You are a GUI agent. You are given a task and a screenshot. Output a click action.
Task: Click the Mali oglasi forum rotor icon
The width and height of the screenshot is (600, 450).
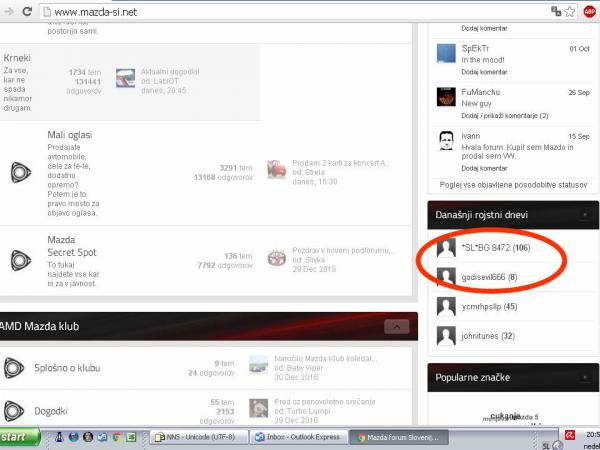pos(18,171)
